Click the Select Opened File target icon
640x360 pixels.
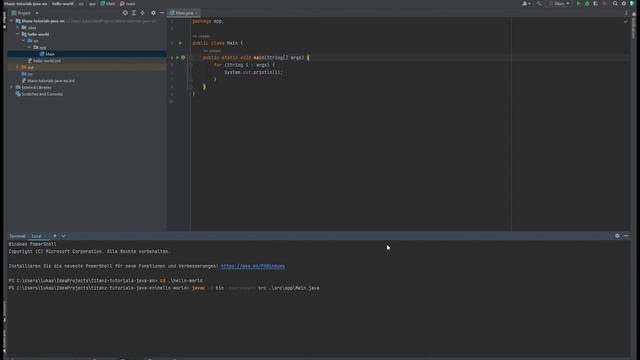tap(125, 13)
